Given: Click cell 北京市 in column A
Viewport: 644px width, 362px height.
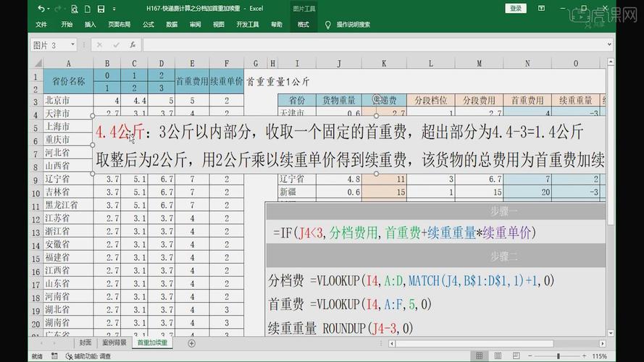Looking at the screenshot, I should coord(68,101).
